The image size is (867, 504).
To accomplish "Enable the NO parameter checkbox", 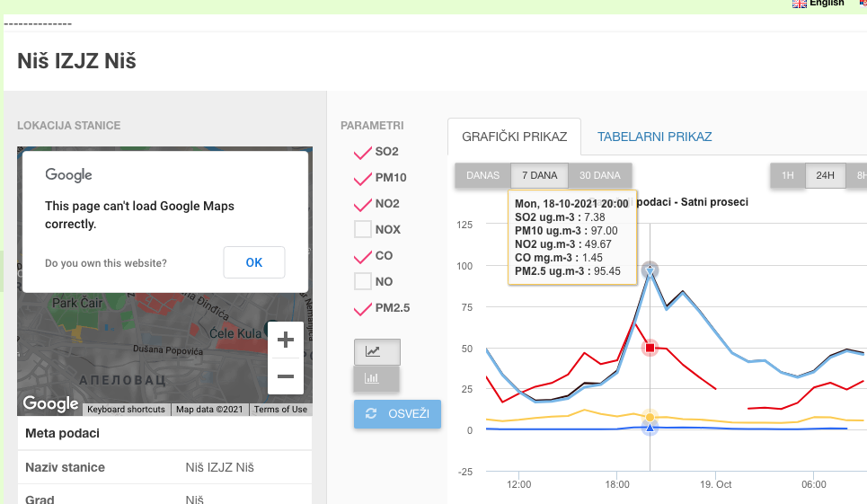I will pos(363,282).
